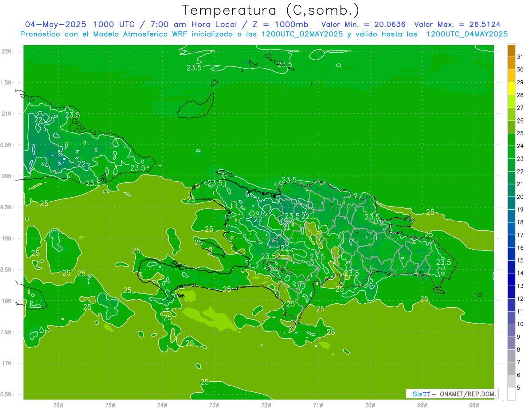
Task: Click the purple legend swatch between 8 and 9
Action: click(x=511, y=343)
